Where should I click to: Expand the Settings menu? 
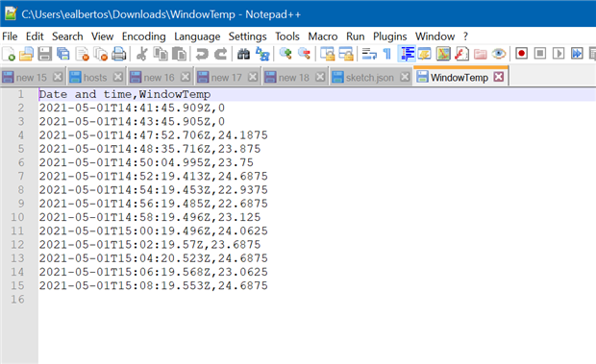click(x=247, y=36)
